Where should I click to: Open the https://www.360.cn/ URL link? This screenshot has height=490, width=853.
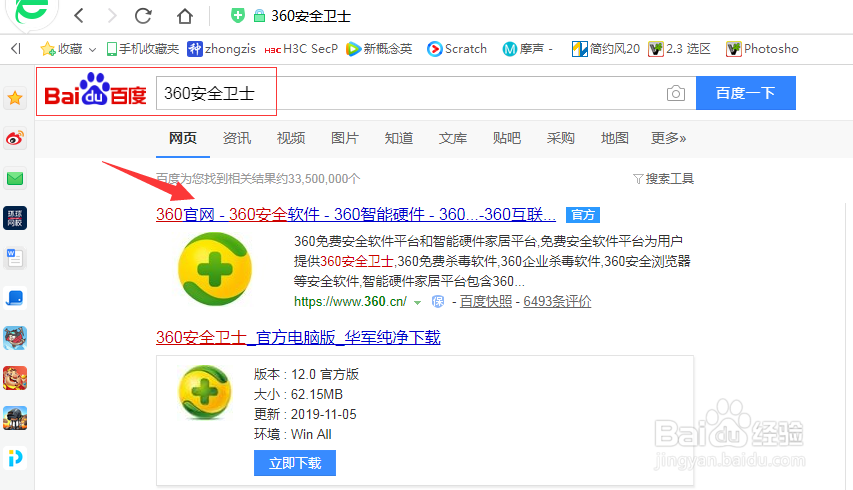[350, 301]
